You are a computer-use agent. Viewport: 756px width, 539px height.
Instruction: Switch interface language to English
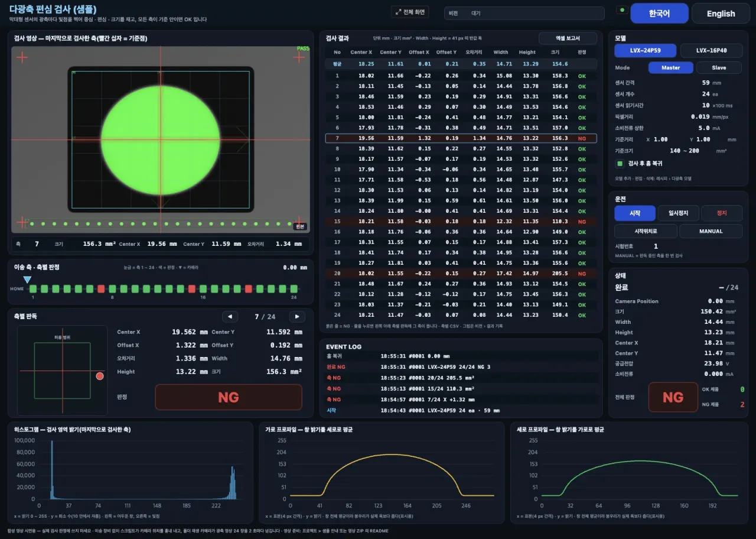point(721,14)
